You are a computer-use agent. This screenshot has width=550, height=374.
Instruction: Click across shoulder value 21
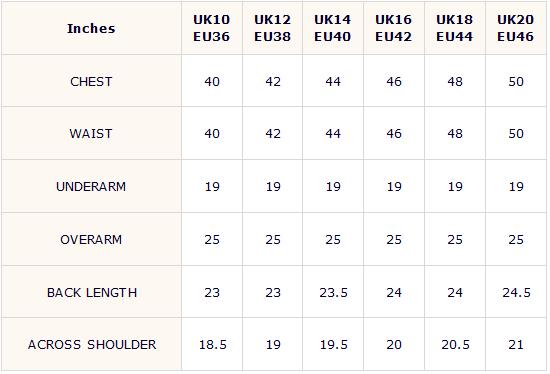[516, 345]
